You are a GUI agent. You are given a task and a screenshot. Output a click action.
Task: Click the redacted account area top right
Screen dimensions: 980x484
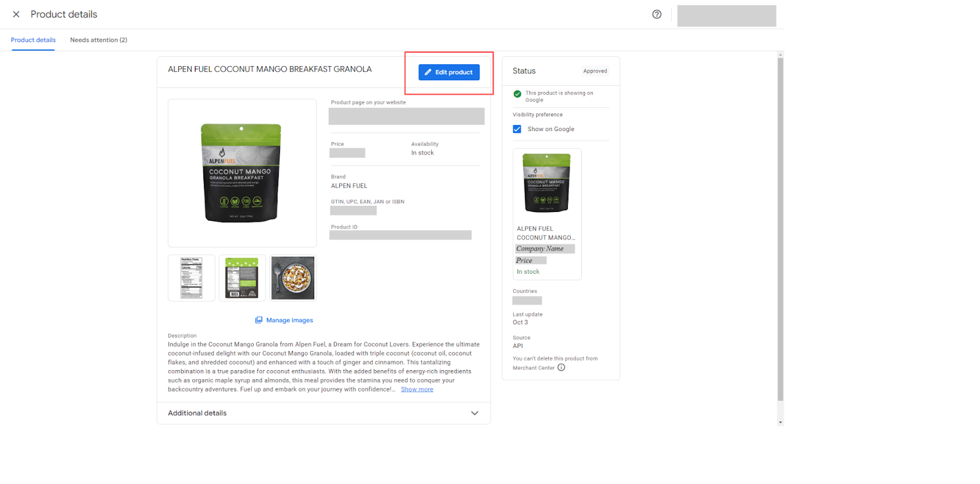coord(726,16)
